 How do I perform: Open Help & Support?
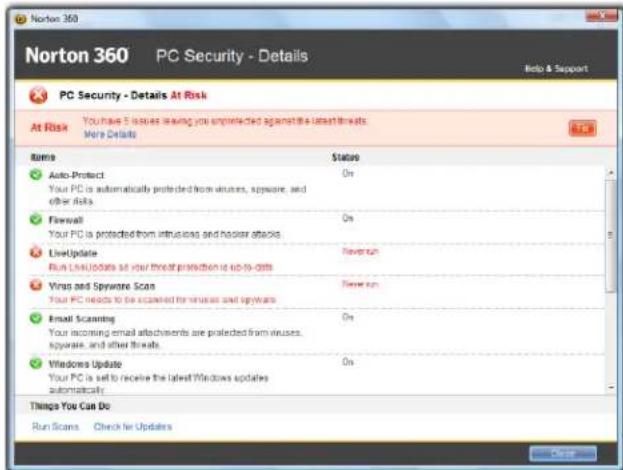tap(556, 69)
